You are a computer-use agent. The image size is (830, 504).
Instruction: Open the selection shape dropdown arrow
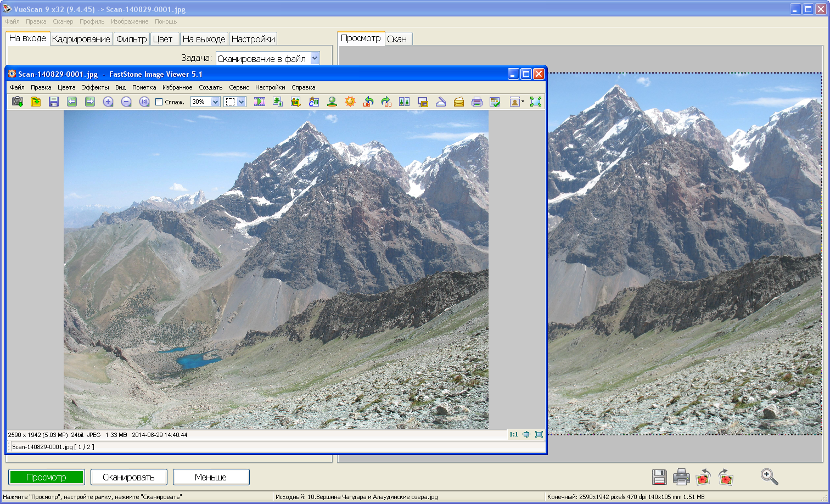(x=242, y=102)
